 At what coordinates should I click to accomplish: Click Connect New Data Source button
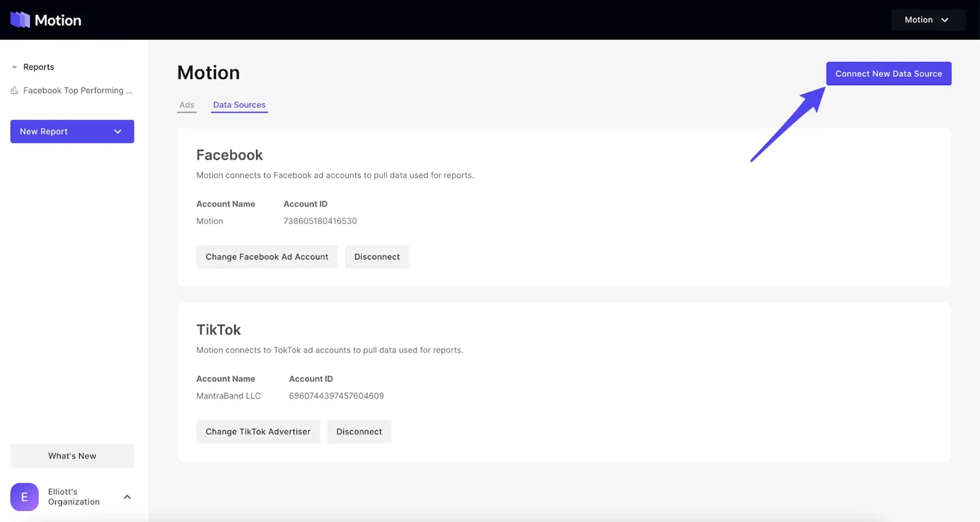[x=888, y=74]
